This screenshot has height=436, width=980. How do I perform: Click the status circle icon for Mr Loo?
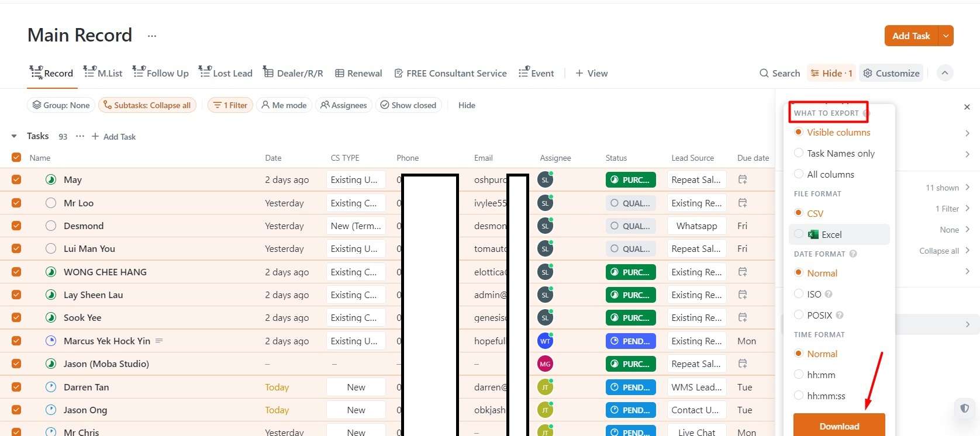pyautogui.click(x=51, y=203)
